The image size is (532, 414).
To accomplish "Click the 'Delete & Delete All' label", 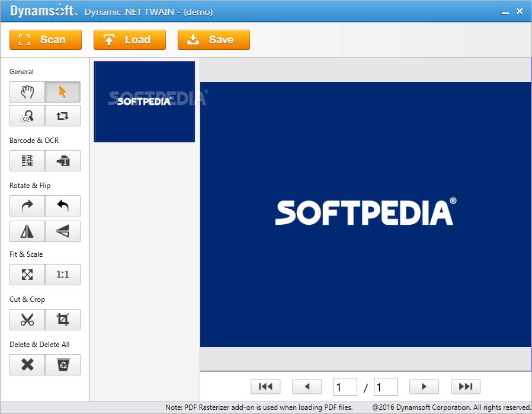I will 39,345.
